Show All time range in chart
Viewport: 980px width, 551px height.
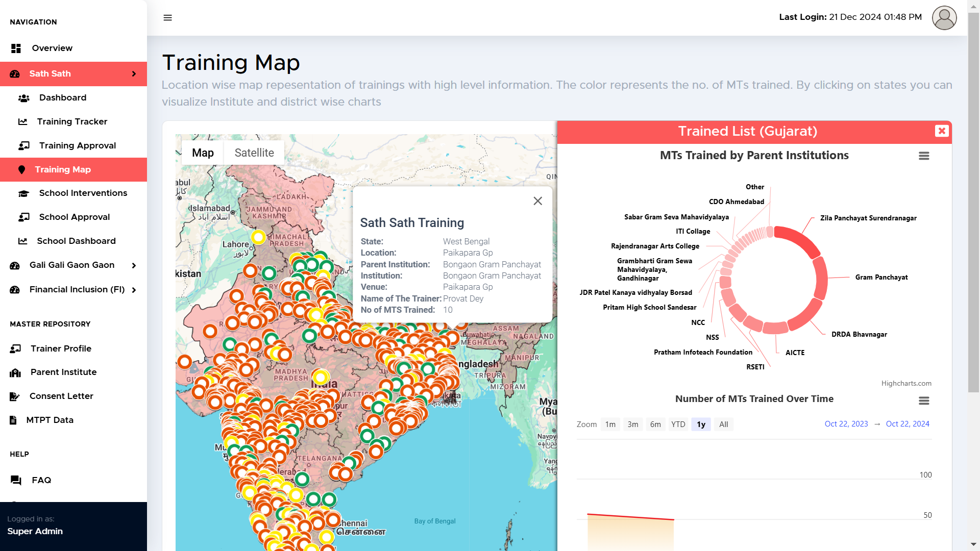(x=724, y=424)
